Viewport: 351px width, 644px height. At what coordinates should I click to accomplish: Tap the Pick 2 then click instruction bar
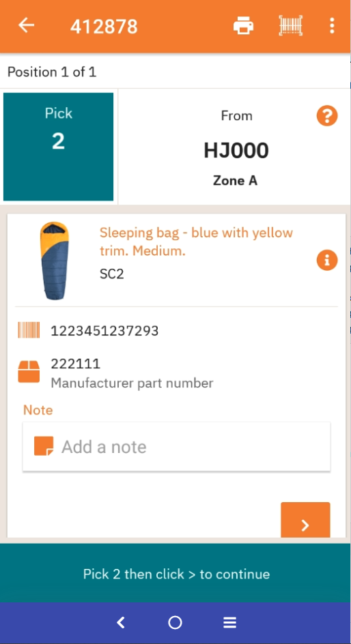[175, 573]
